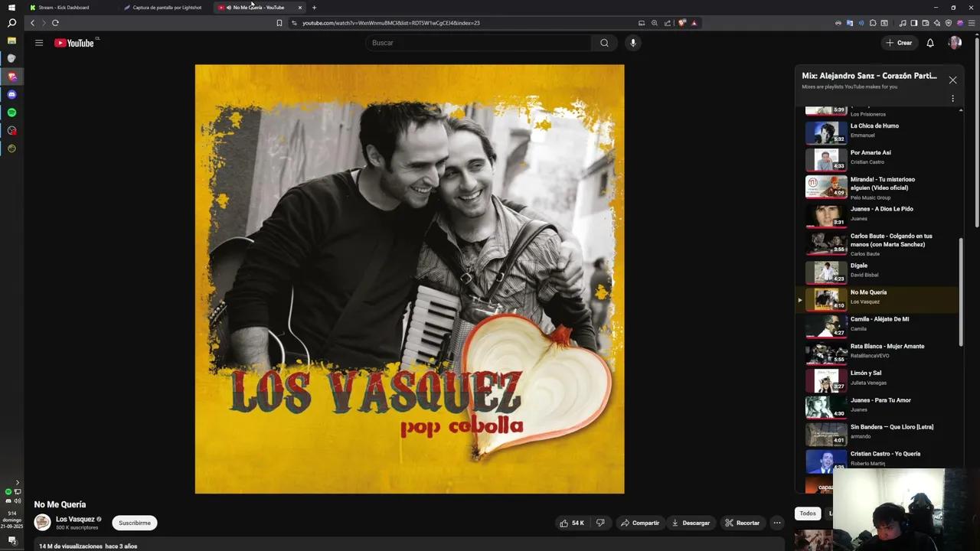The height and width of the screenshot is (551, 980).
Task: Reload the page with refresh icon
Action: pyautogui.click(x=55, y=23)
